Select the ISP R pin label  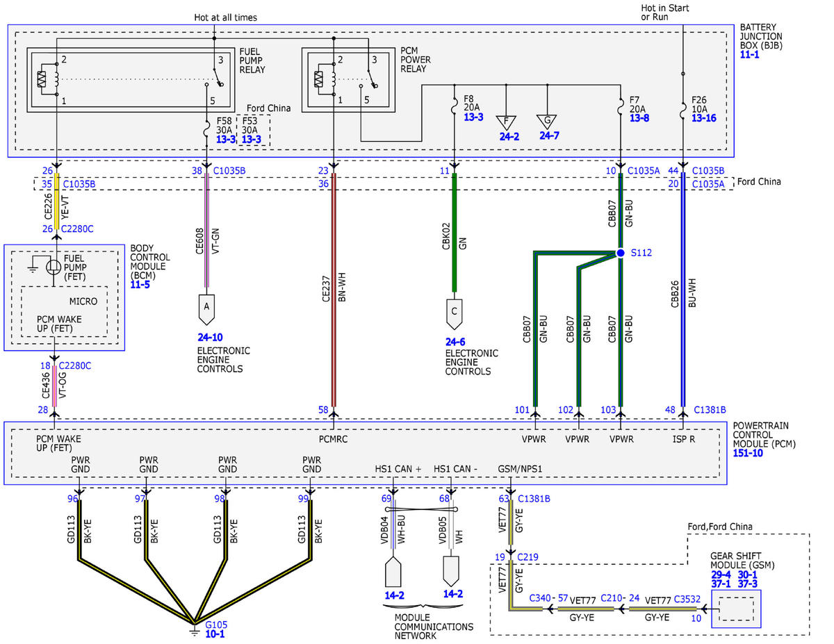(x=684, y=440)
